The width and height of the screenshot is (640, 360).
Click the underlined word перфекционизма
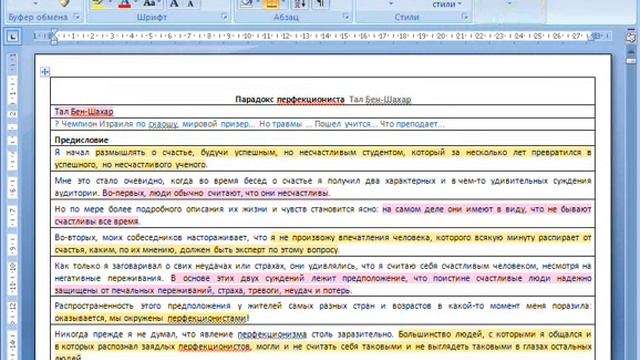point(272,334)
